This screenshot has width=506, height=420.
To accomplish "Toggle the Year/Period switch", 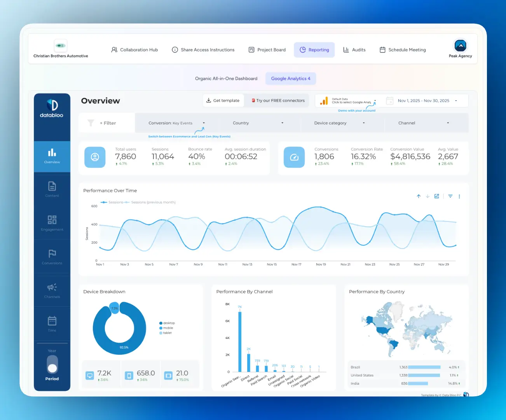I will [x=52, y=365].
